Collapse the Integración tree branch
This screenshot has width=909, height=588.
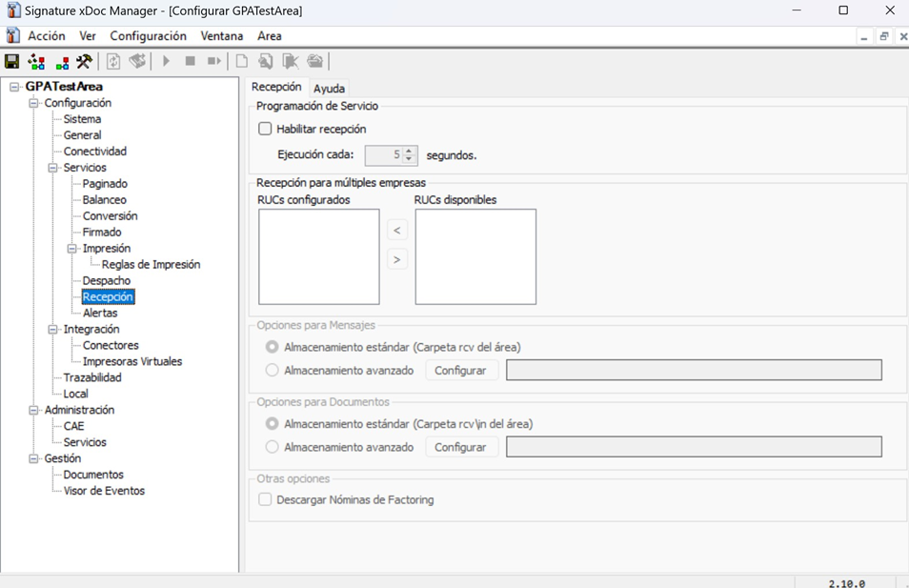coord(52,330)
